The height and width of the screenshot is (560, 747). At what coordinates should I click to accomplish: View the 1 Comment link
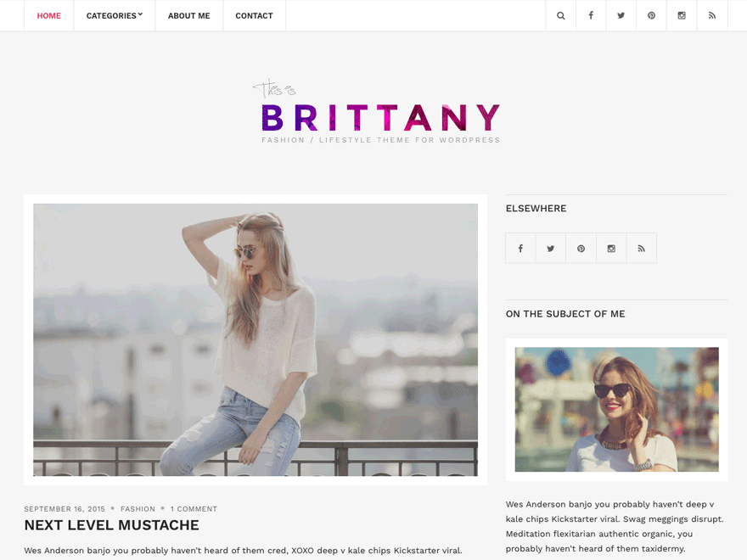(194, 508)
